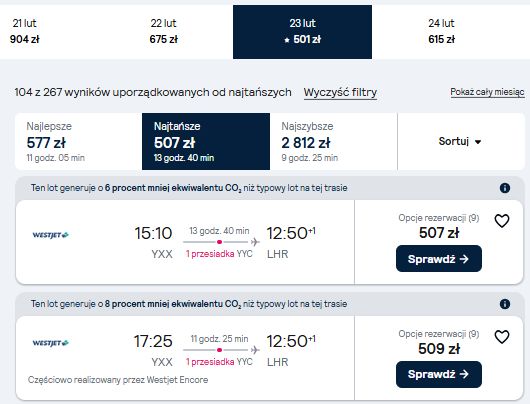Open Pokaż cały miesiąc link
This screenshot has width=530, height=404.
click(x=487, y=92)
